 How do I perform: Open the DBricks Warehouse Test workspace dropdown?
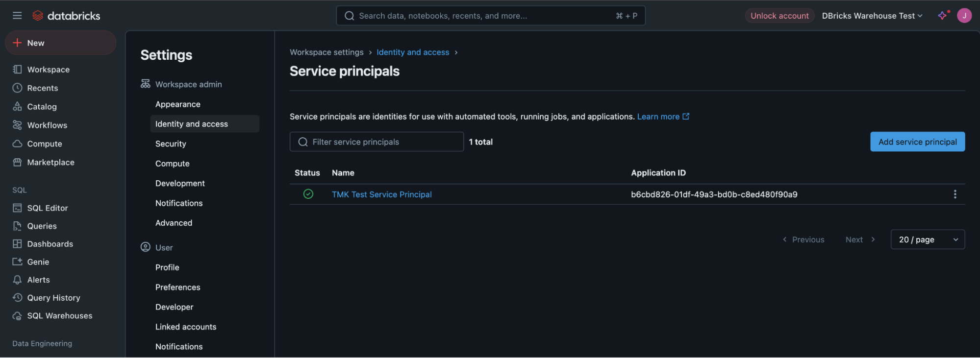pyautogui.click(x=872, y=16)
